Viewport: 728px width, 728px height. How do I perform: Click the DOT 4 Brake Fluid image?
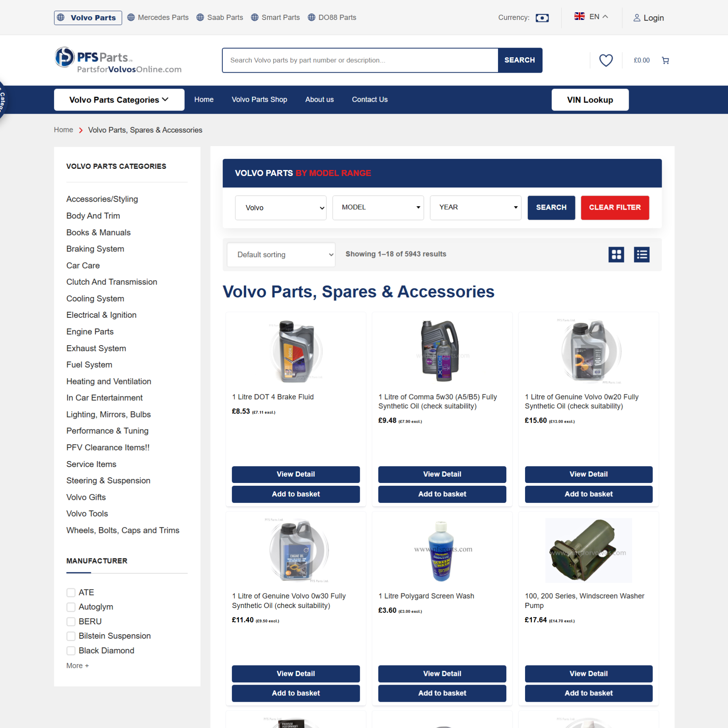(295, 351)
